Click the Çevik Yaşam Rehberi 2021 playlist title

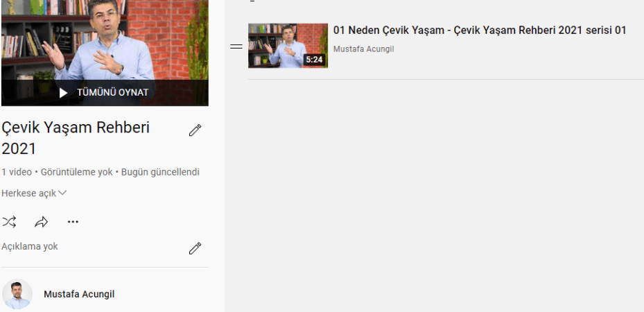click(76, 138)
